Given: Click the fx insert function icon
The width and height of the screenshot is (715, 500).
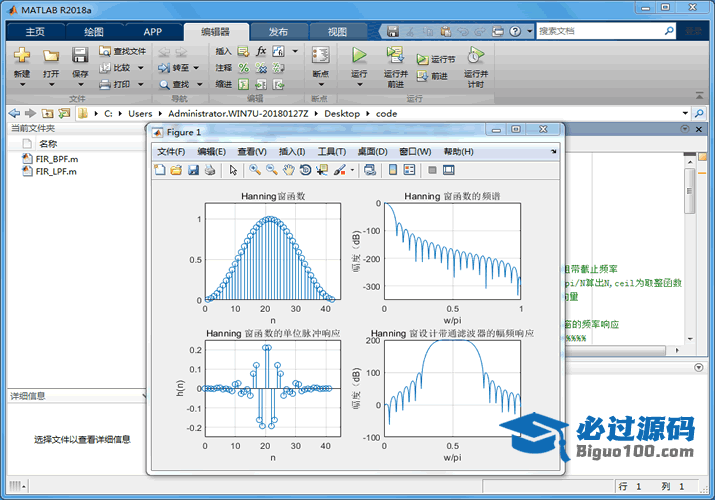Looking at the screenshot, I should (x=261, y=51).
